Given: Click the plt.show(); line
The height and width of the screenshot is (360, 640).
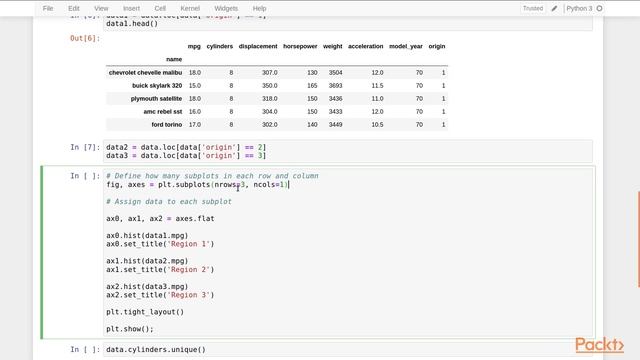Looking at the screenshot, I should (x=130, y=329).
